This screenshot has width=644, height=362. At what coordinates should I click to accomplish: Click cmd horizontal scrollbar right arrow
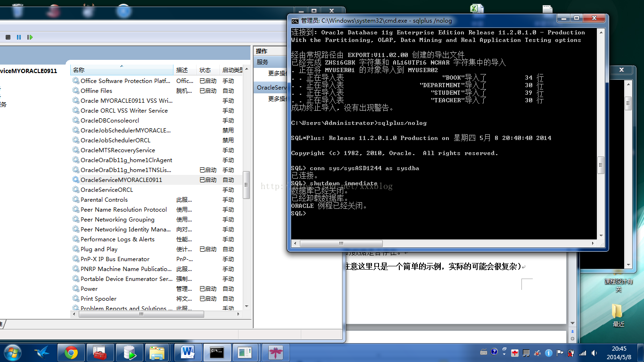click(593, 244)
